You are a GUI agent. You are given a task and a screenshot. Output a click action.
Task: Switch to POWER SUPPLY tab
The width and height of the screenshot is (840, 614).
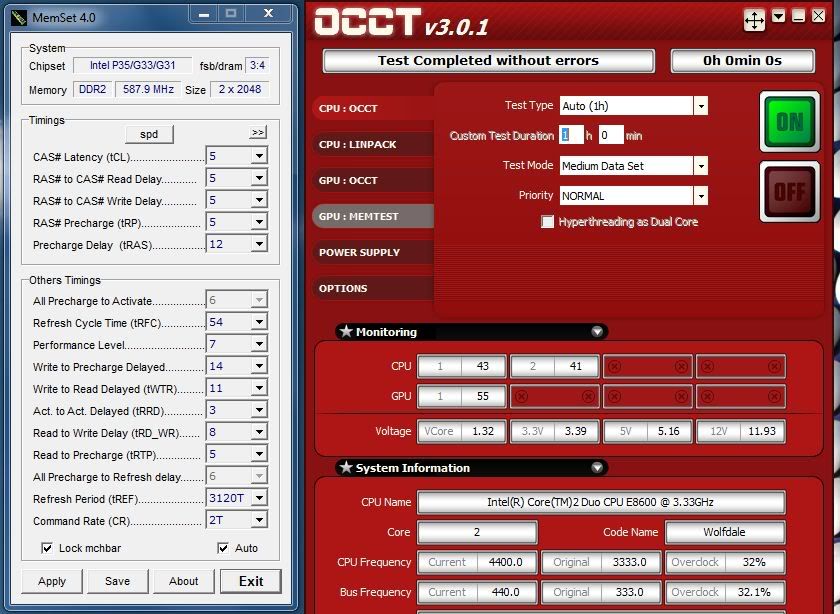373,252
